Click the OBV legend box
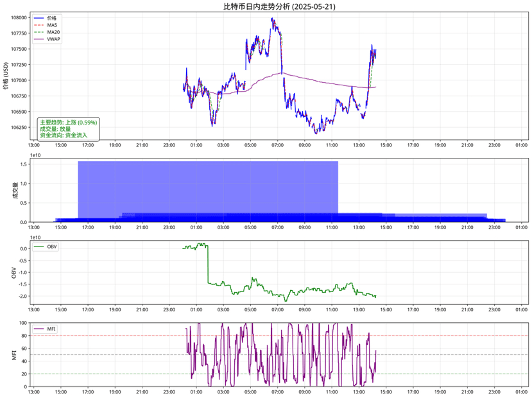The height and width of the screenshot is (398, 532). 46,247
